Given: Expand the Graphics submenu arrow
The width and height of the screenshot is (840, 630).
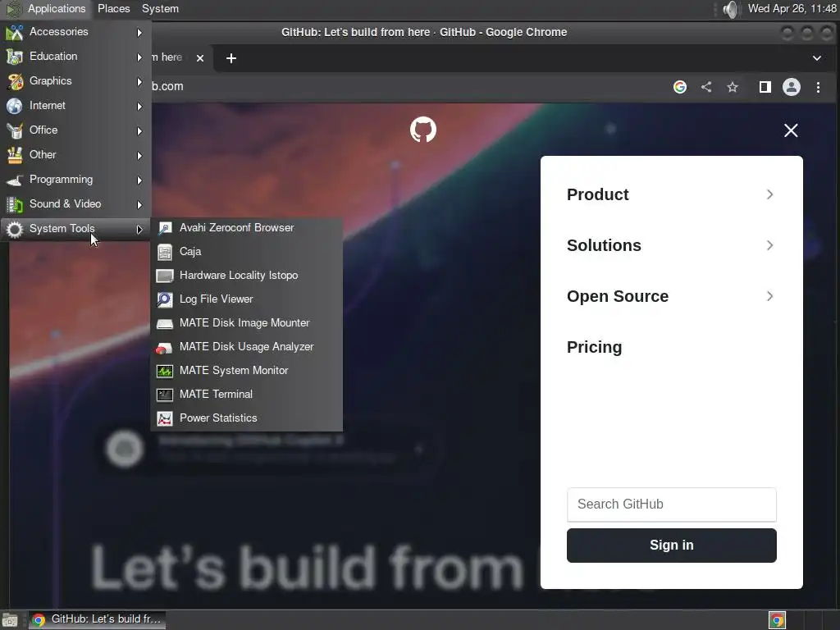Looking at the screenshot, I should point(139,82).
